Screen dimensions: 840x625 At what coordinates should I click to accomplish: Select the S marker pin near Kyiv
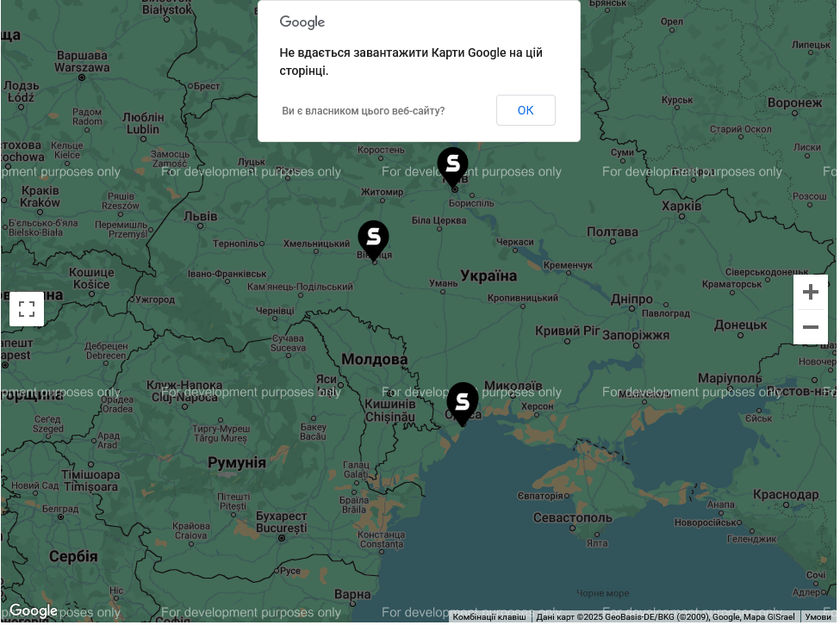point(452,165)
